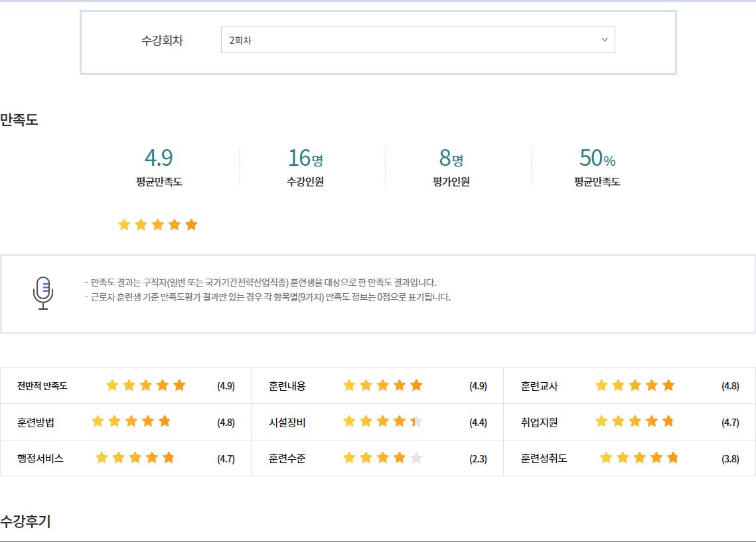
Task: Click the dropdown chevron arrow for 수강회차
Action: tap(604, 40)
